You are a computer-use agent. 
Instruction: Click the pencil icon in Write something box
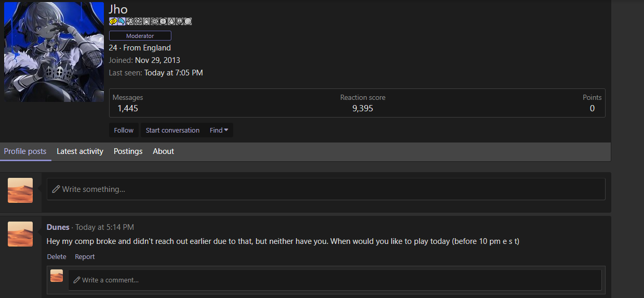tap(56, 189)
